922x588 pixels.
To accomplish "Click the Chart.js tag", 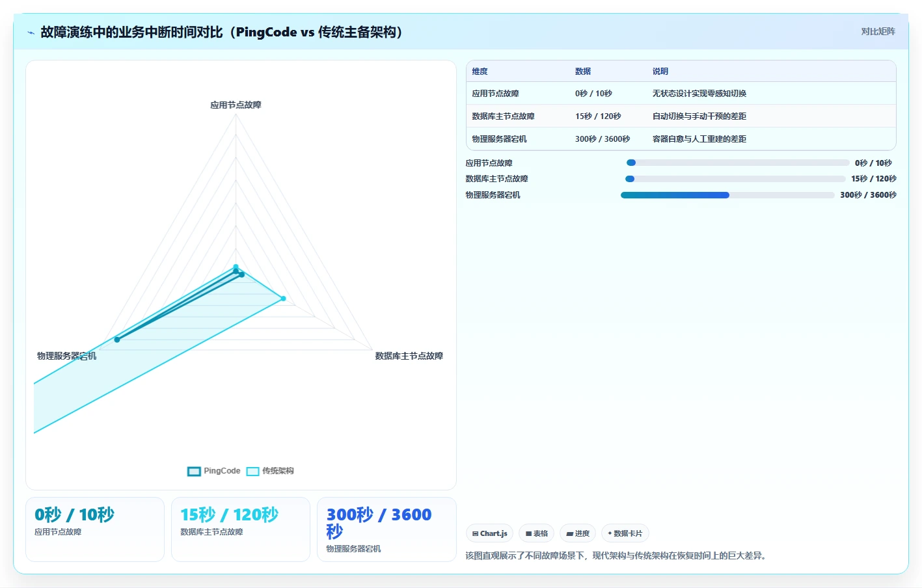I will pos(489,533).
